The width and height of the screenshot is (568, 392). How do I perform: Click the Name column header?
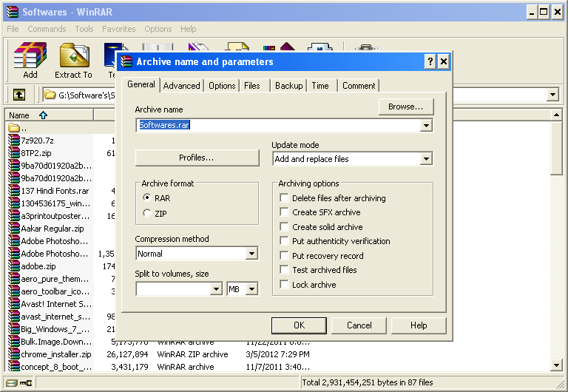pyautogui.click(x=49, y=115)
